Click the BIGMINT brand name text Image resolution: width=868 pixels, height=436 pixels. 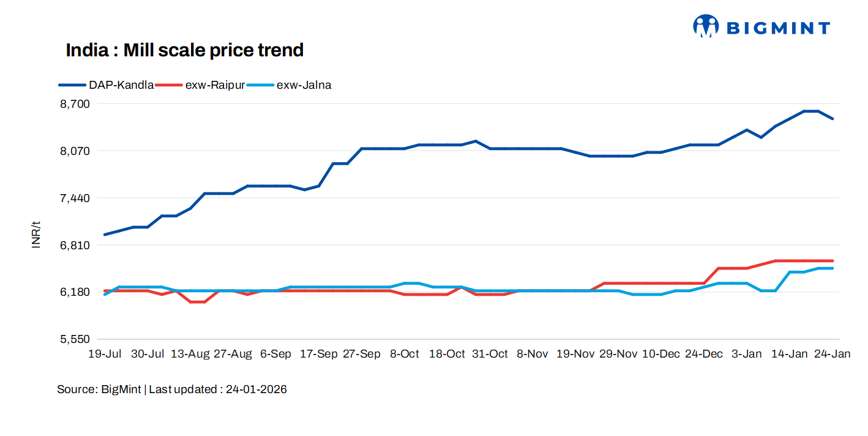(x=778, y=28)
